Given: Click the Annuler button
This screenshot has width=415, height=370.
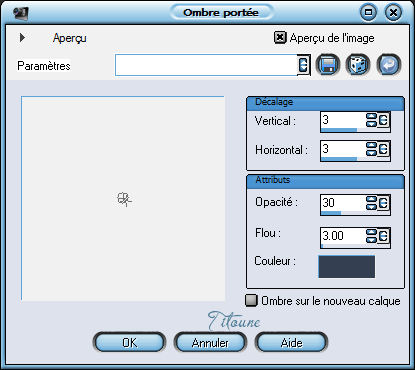Looking at the screenshot, I should point(210,342).
